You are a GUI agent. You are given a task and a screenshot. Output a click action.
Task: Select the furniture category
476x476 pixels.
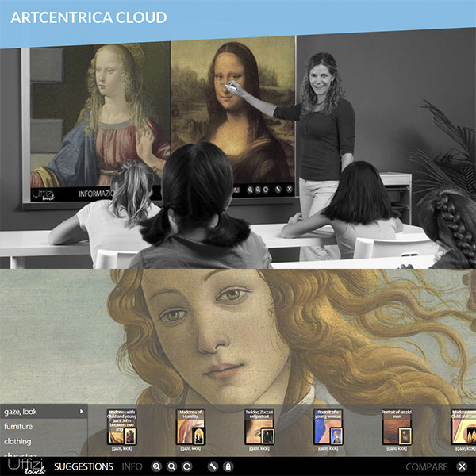[x=44, y=426]
